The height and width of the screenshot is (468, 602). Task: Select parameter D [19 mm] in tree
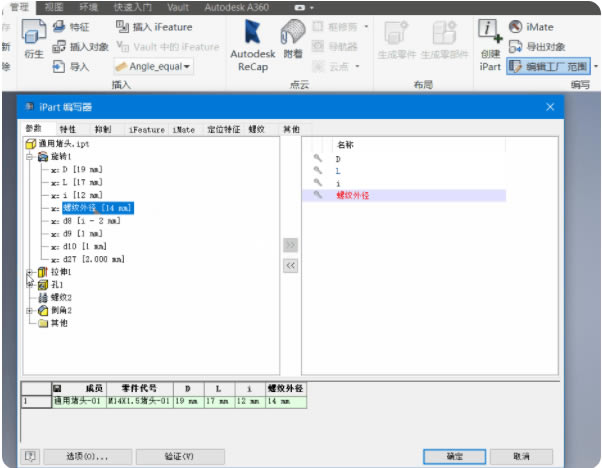coord(83,169)
